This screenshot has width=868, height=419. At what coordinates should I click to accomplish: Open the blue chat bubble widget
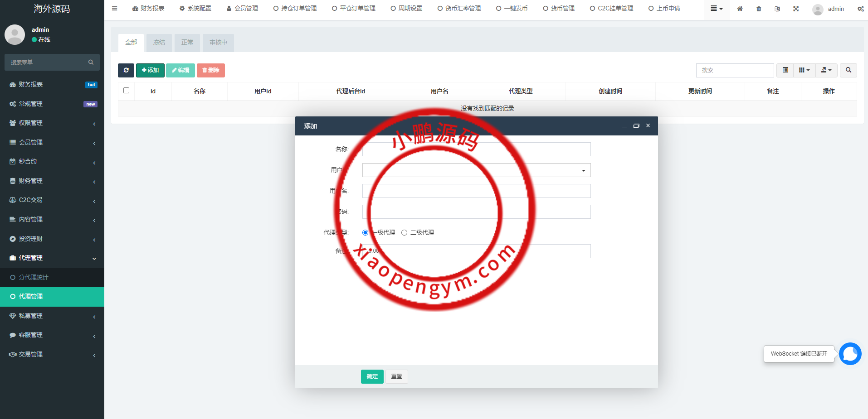point(850,354)
